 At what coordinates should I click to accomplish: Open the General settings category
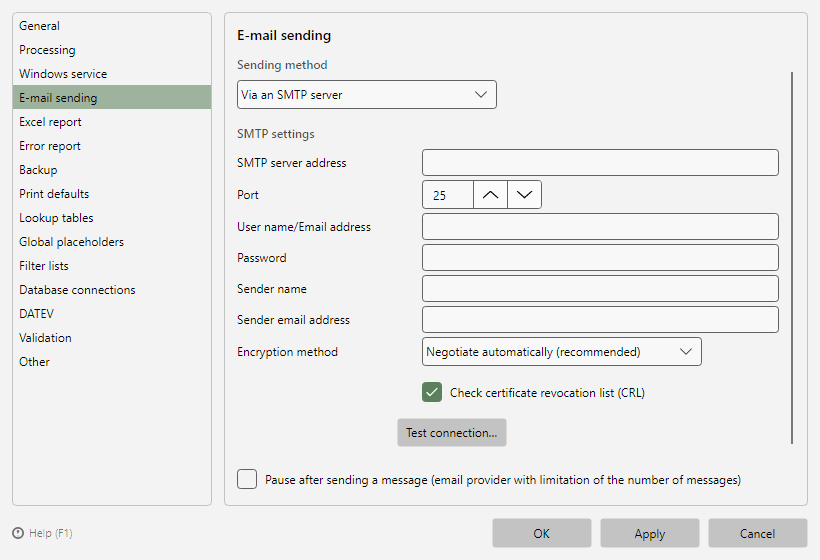[112, 26]
